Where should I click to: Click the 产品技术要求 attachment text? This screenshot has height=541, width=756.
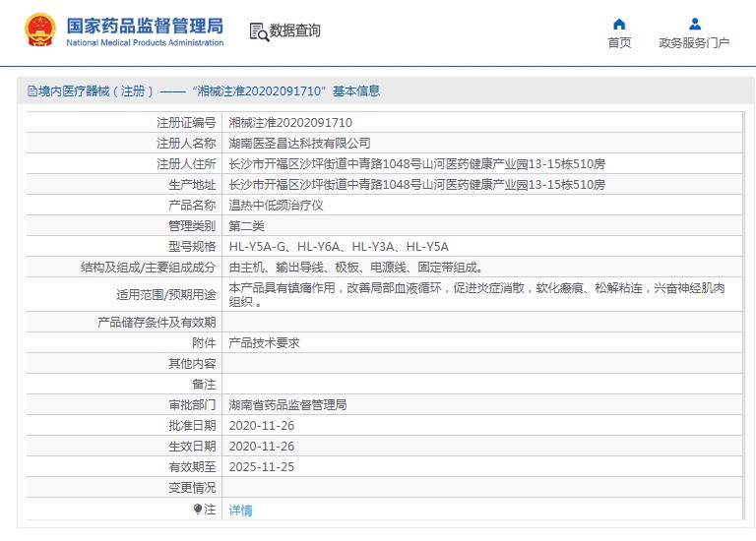(264, 343)
